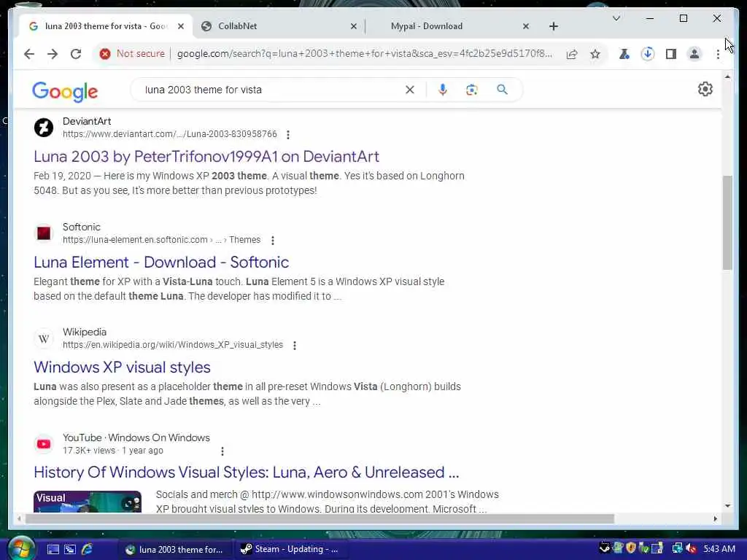Toggle the browser side panel icon

point(671,54)
